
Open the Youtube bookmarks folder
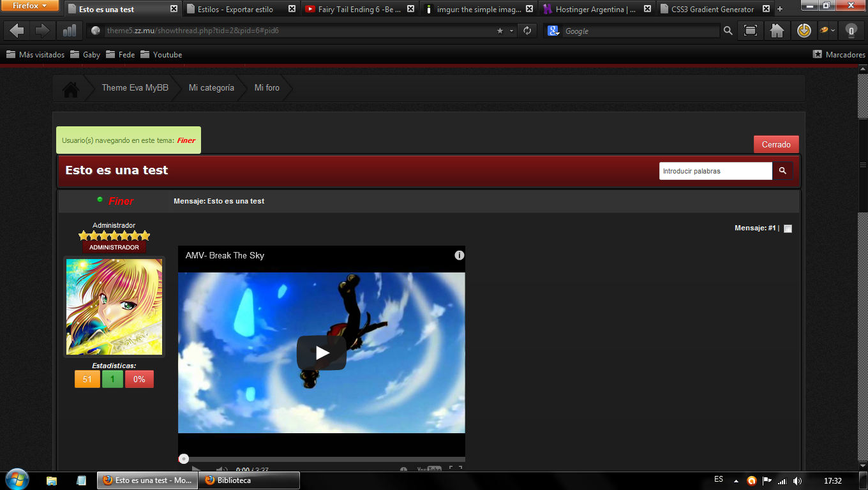pyautogui.click(x=161, y=55)
